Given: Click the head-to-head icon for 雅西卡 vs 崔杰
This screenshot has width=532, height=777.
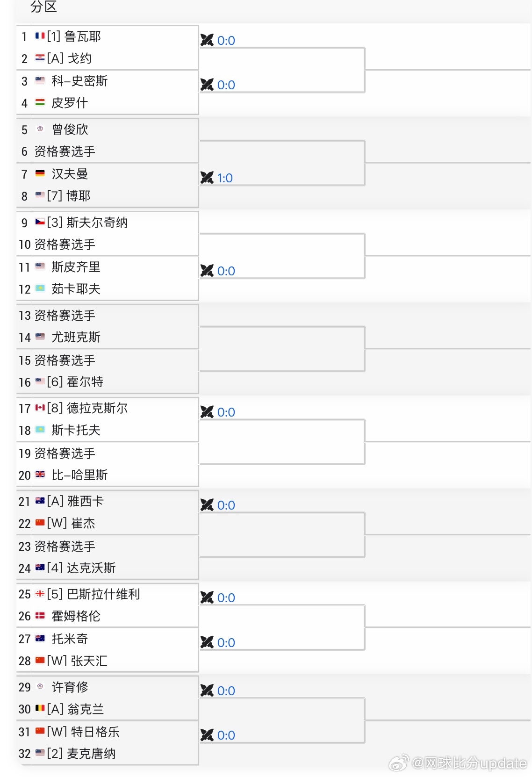Looking at the screenshot, I should point(207,505).
